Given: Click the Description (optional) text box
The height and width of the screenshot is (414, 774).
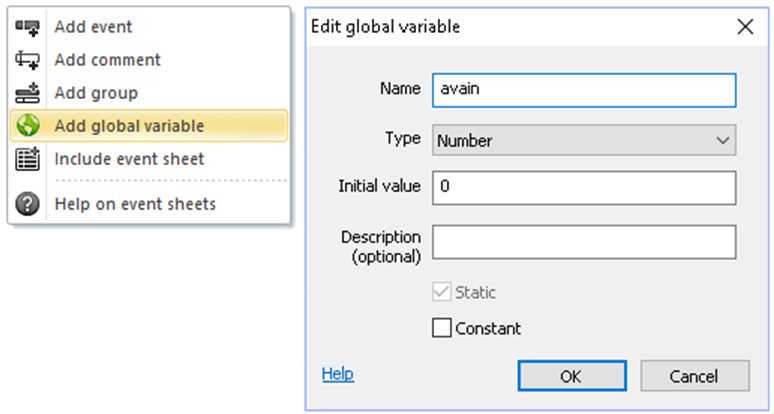Looking at the screenshot, I should [x=583, y=242].
